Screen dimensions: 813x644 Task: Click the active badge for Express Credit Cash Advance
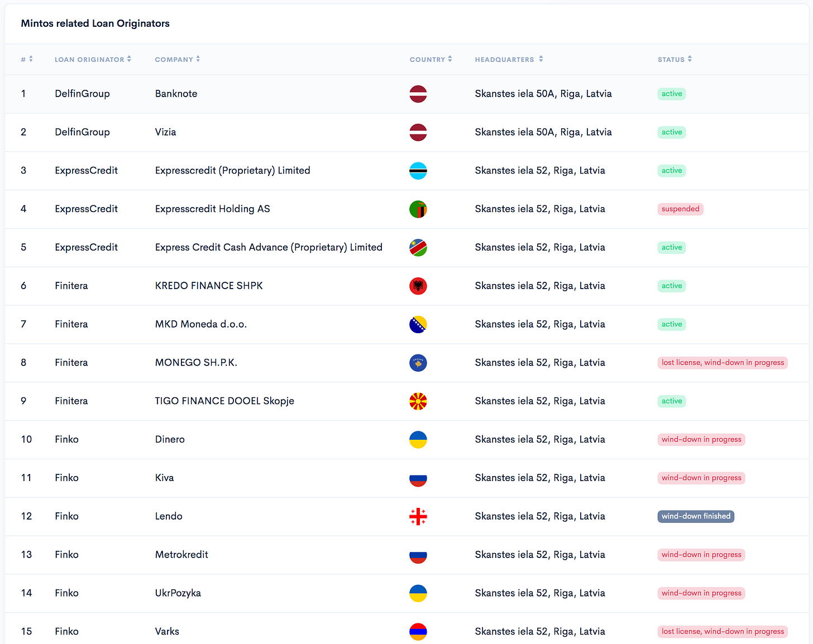pyautogui.click(x=672, y=247)
